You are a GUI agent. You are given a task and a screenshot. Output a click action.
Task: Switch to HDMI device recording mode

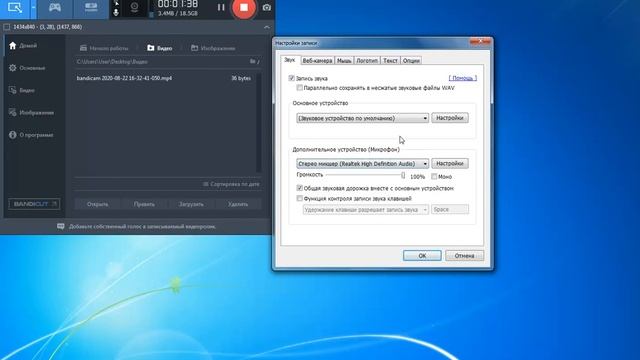(x=91, y=7)
